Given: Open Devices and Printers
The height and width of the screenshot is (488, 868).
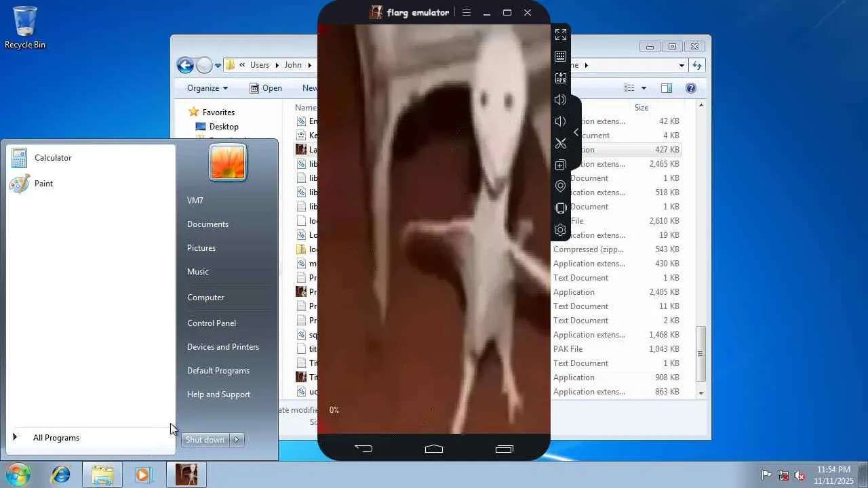Looking at the screenshot, I should [223, 347].
